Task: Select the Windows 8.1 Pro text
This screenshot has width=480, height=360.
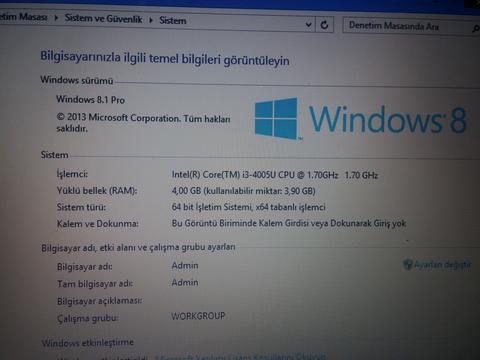Action: (90, 99)
